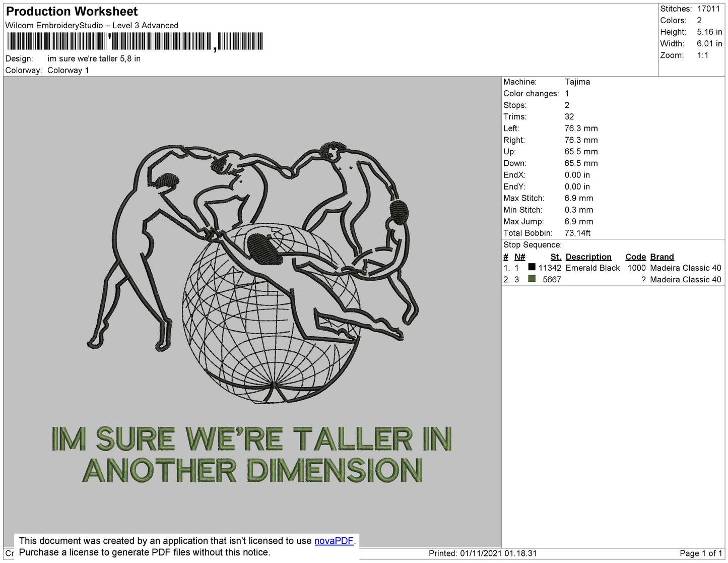Click the 'Printed: 01/11/2021 01.18.31' footer text
The height and width of the screenshot is (563, 728).
point(483,553)
